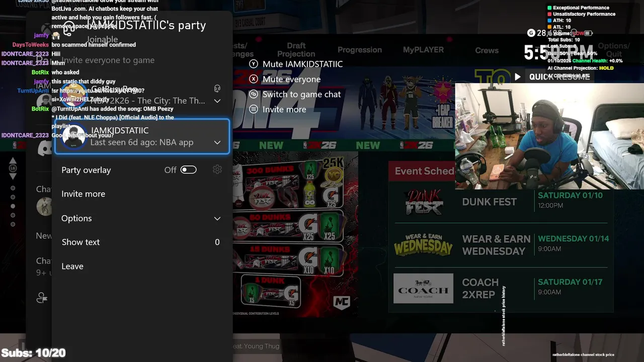Viewport: 644px width, 362px height.
Task: Click the 'WEDNESDAY 01/14' date
Action: click(x=573, y=238)
